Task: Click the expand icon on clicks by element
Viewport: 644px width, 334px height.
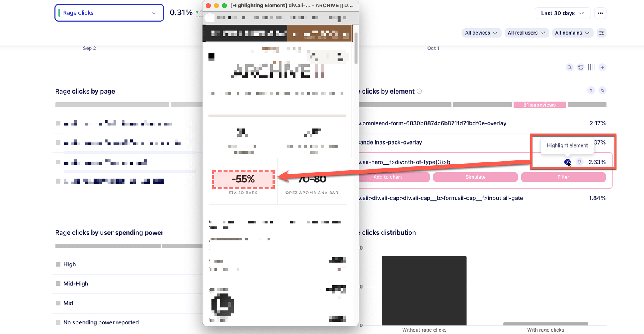Action: [602, 90]
